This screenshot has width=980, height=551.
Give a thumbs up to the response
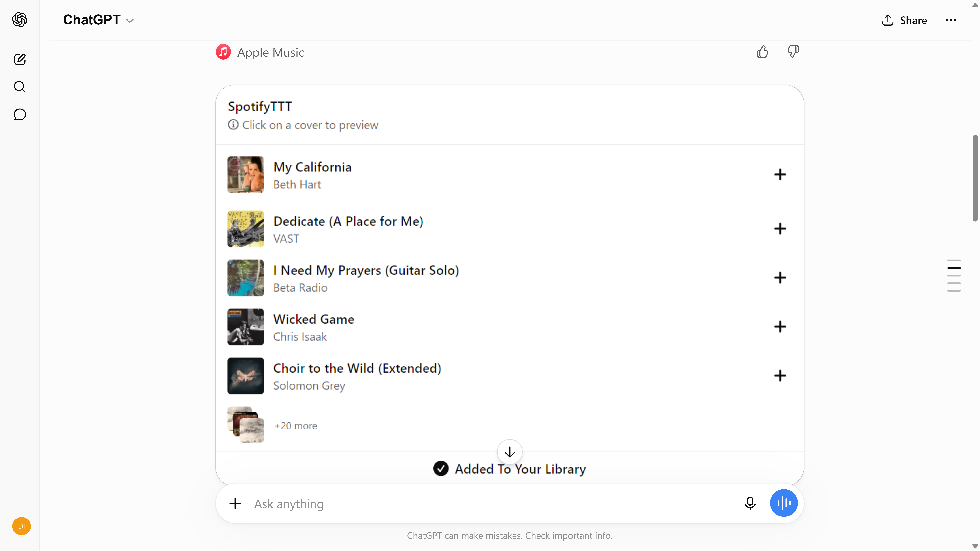(762, 52)
